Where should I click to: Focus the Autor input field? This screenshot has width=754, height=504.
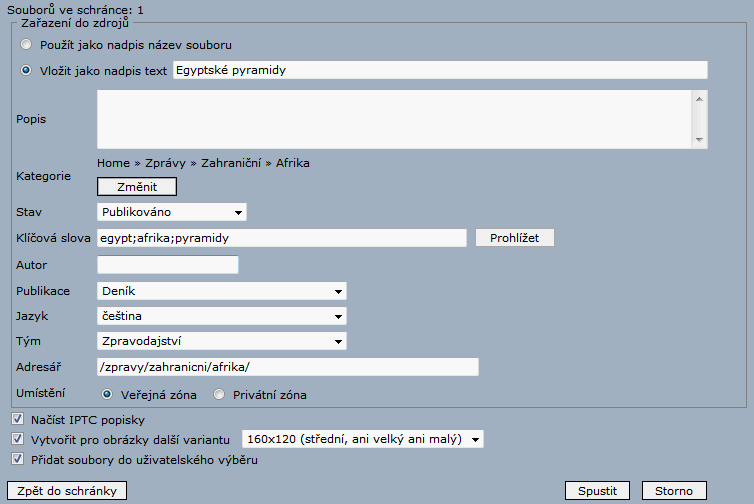tap(168, 265)
